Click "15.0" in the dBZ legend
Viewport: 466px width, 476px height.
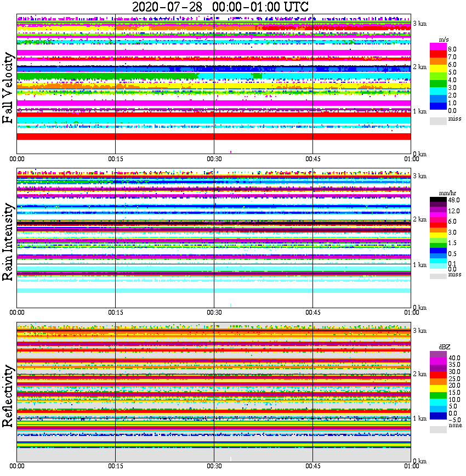point(454,393)
